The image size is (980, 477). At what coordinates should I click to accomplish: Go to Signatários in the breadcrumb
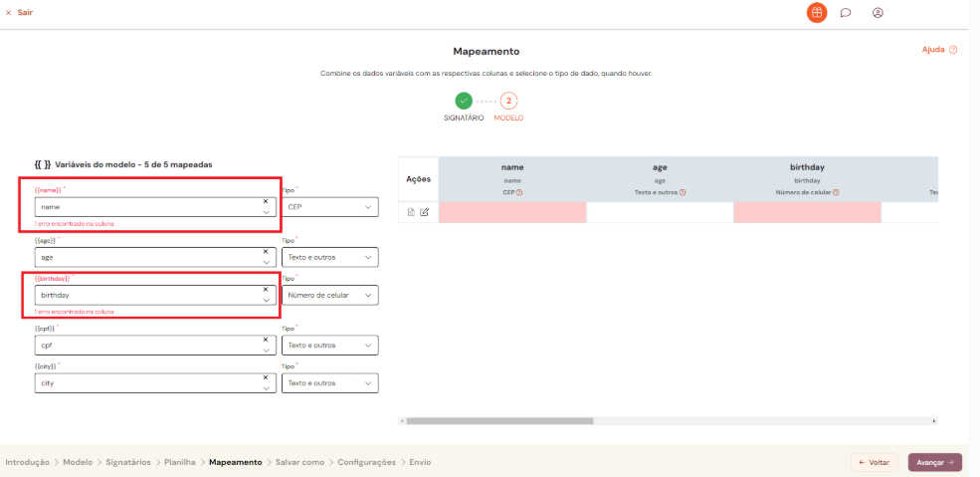(x=128, y=462)
